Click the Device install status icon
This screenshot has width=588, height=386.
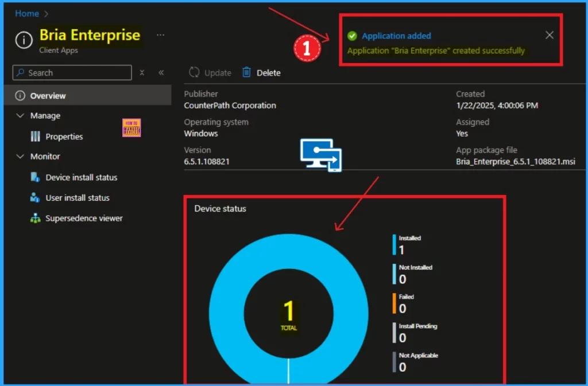pos(35,177)
